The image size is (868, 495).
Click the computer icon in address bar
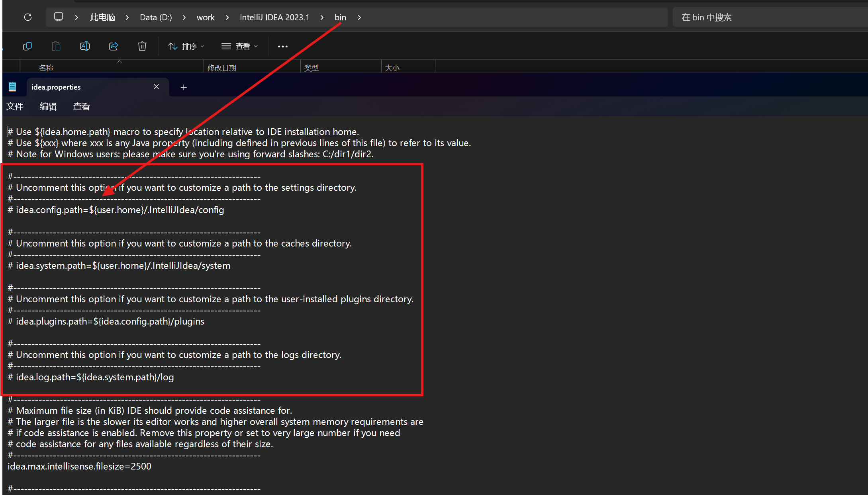(59, 17)
